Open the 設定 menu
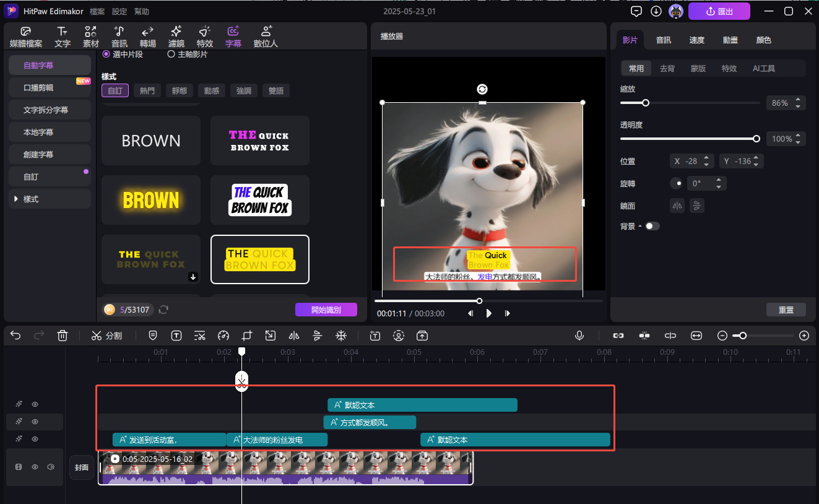The image size is (819, 504). coord(119,12)
